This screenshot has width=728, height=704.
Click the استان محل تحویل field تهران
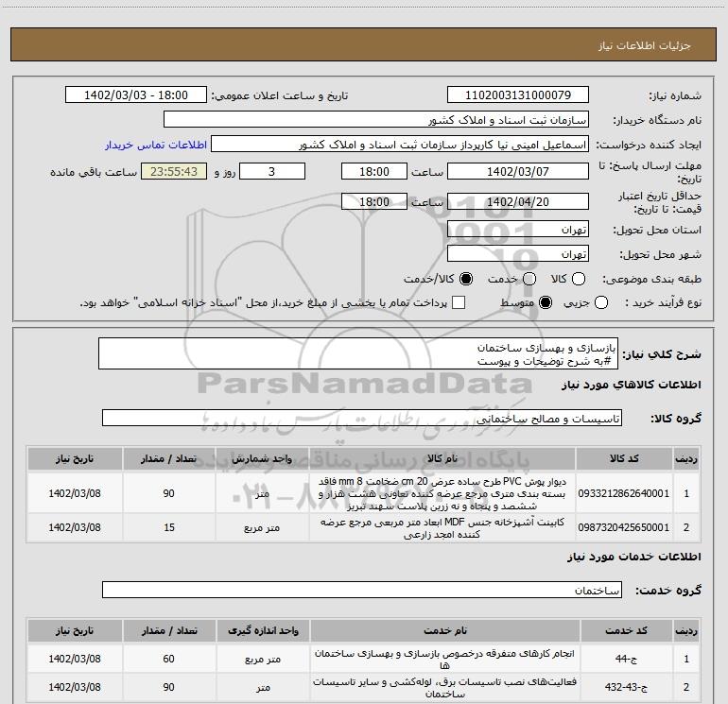point(518,229)
